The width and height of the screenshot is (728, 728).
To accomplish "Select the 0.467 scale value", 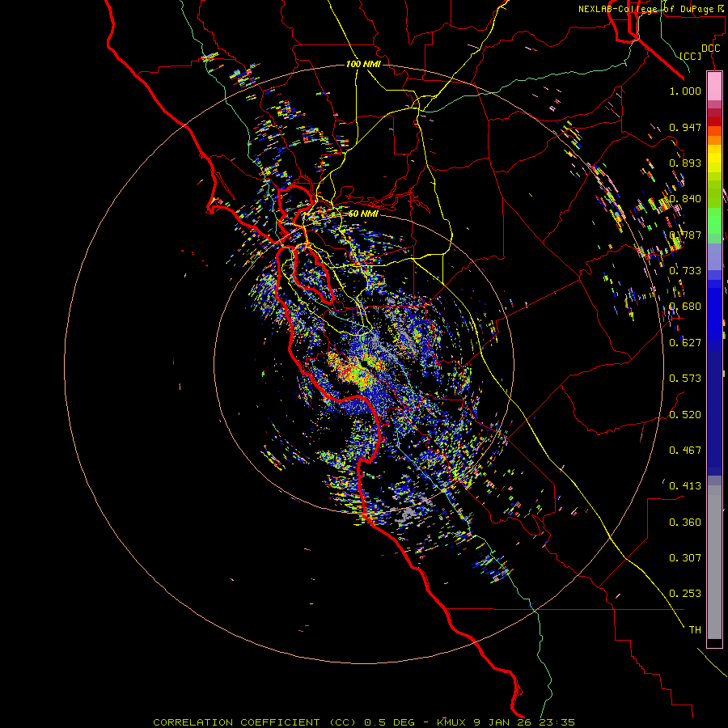I will click(685, 451).
